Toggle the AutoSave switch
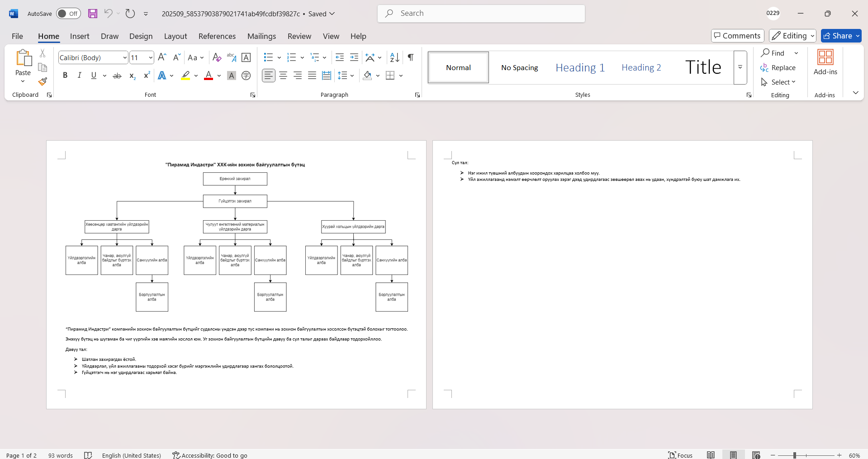868x459 pixels. point(68,14)
